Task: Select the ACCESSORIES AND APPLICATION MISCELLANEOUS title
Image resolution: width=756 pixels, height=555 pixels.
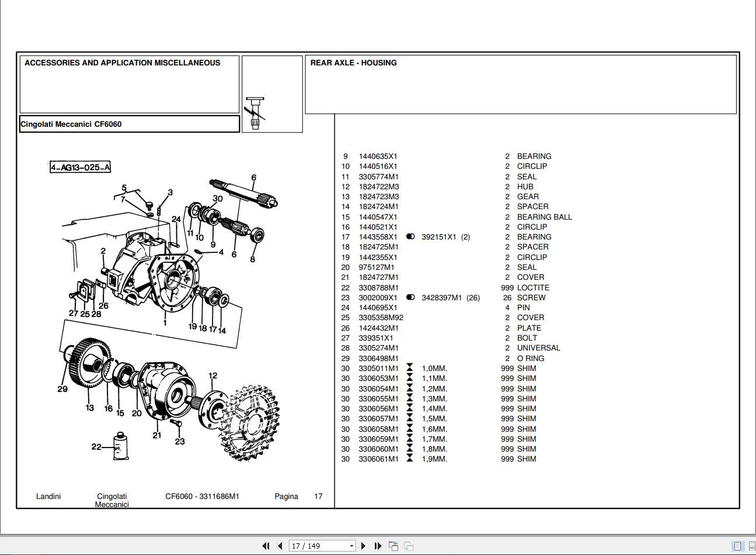Action: 122,63
